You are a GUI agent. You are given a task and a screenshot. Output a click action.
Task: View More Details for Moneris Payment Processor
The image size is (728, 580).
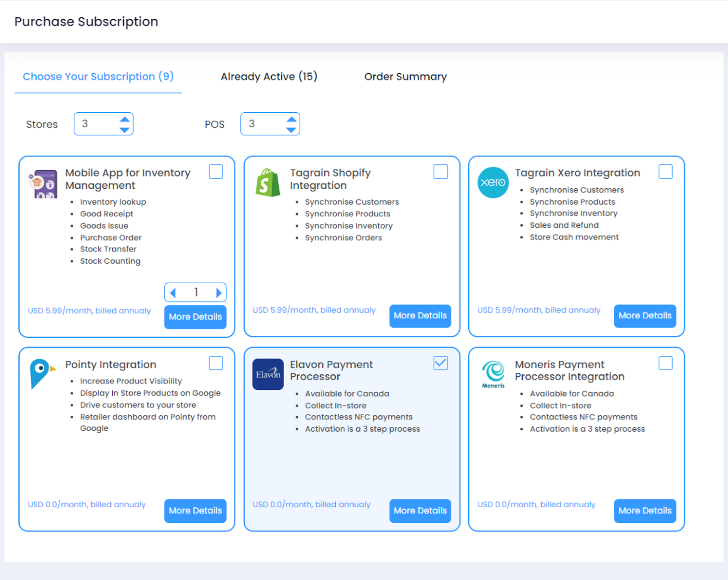pos(644,511)
